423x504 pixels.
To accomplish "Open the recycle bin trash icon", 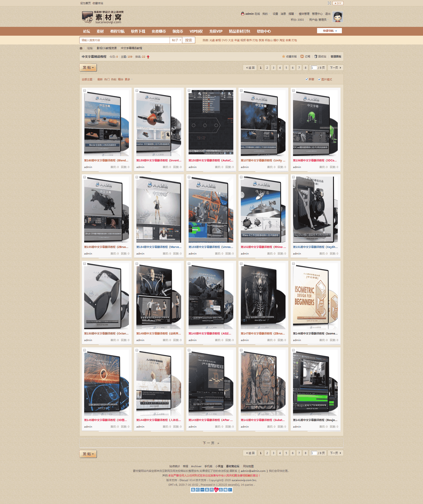I will (316, 57).
